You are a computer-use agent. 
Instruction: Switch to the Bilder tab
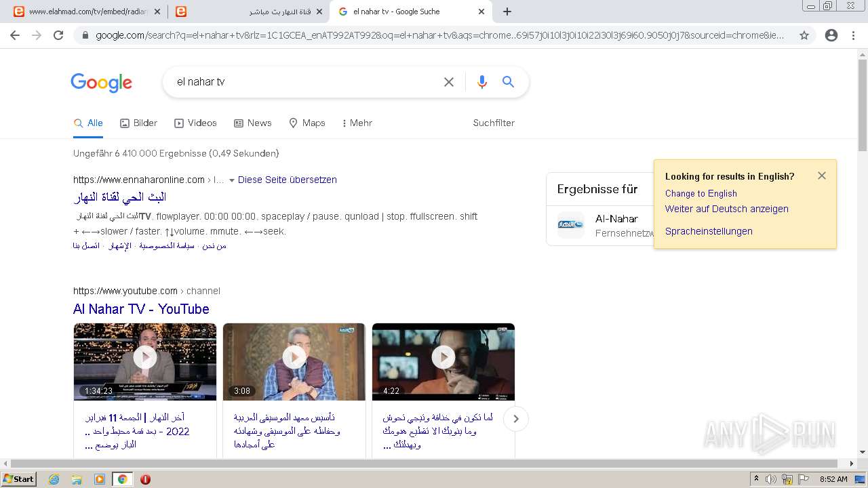click(x=138, y=123)
